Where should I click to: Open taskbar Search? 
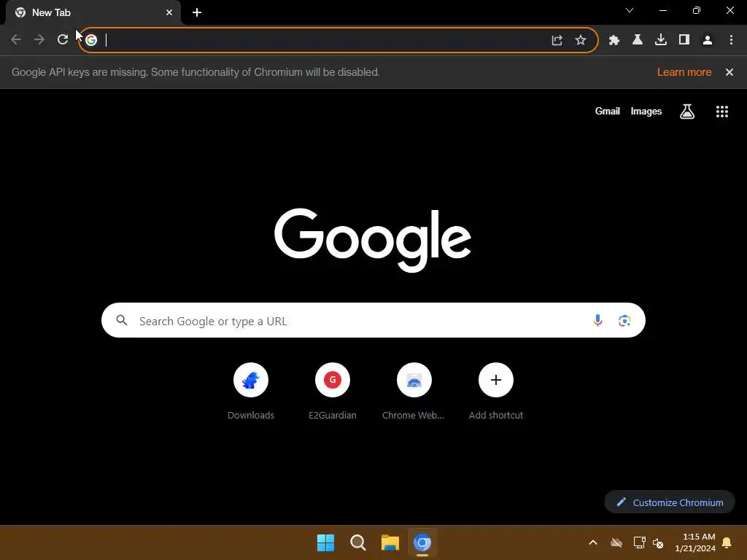point(357,542)
